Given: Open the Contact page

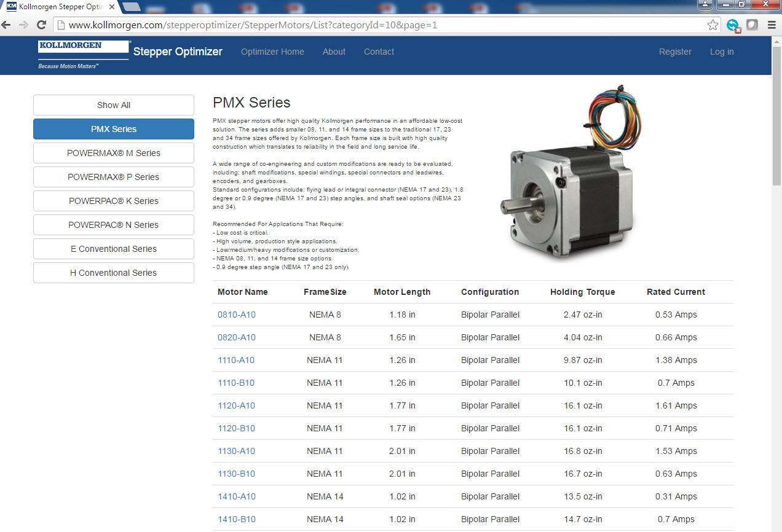Looking at the screenshot, I should (x=379, y=52).
